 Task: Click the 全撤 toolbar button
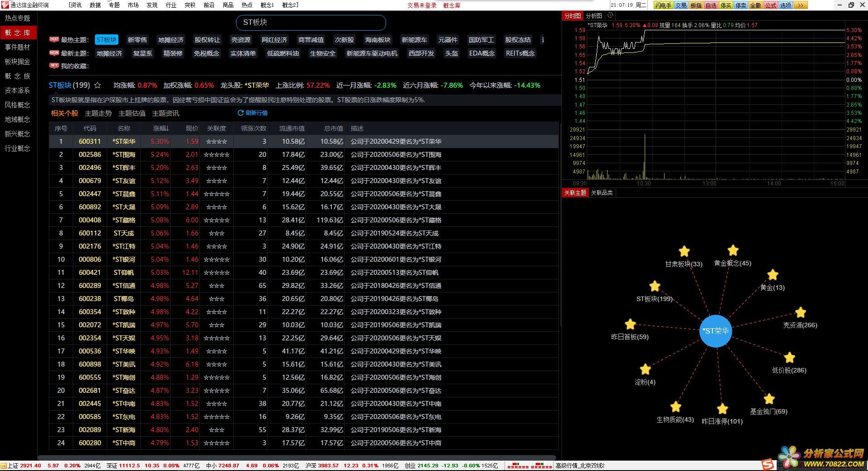pyautogui.click(x=756, y=5)
